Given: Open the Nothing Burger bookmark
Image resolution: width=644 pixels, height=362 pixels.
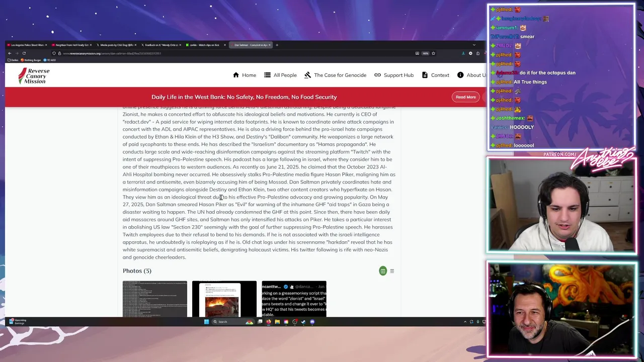Looking at the screenshot, I should coord(31,60).
